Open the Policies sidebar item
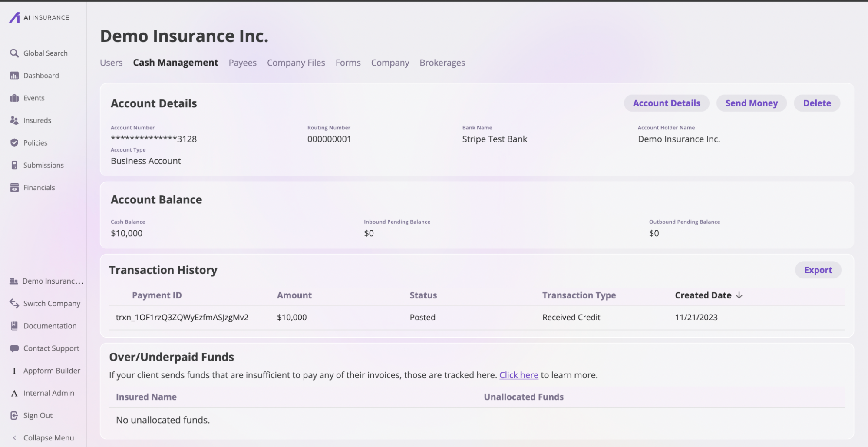 (x=36, y=143)
